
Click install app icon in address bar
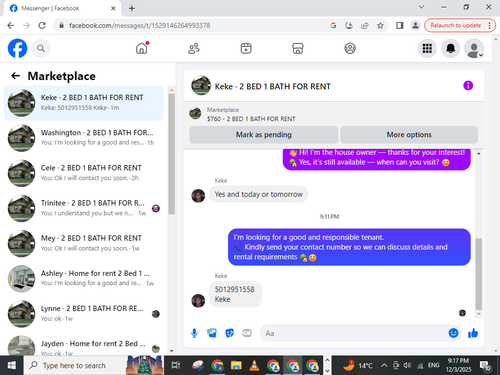tap(349, 25)
